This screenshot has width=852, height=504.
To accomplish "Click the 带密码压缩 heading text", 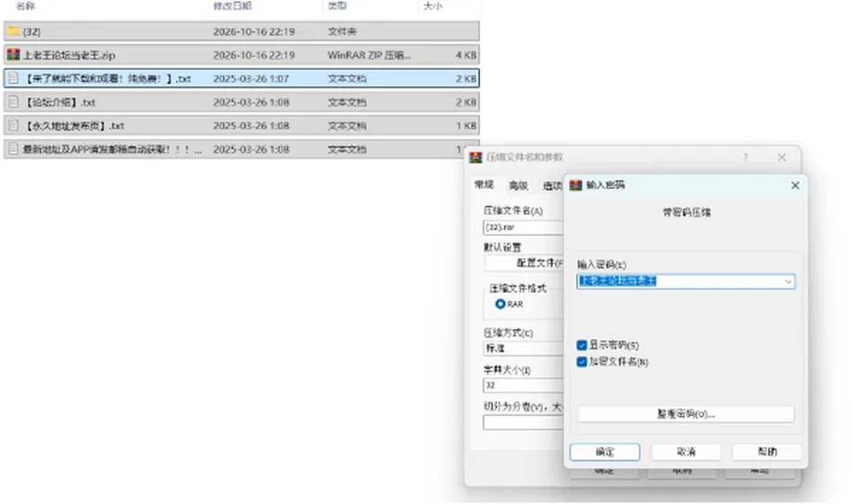I will (686, 212).
